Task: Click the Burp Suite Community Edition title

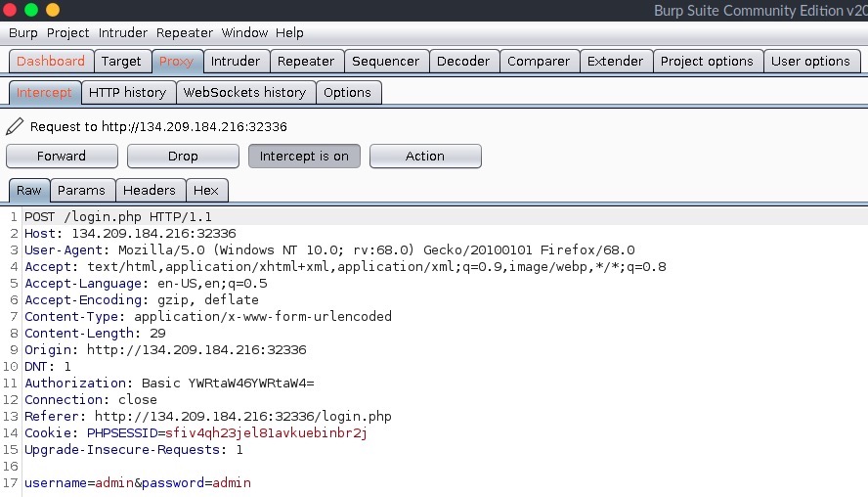Action: 760,11
